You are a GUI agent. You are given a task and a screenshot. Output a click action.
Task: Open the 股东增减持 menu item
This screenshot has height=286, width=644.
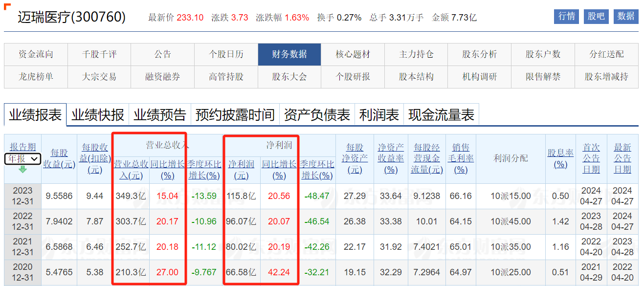pyautogui.click(x=607, y=77)
